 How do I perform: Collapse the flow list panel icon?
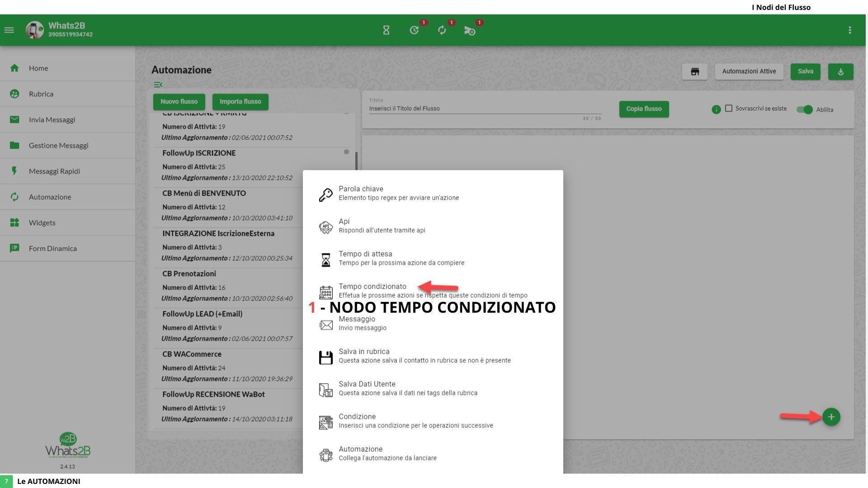click(x=158, y=85)
